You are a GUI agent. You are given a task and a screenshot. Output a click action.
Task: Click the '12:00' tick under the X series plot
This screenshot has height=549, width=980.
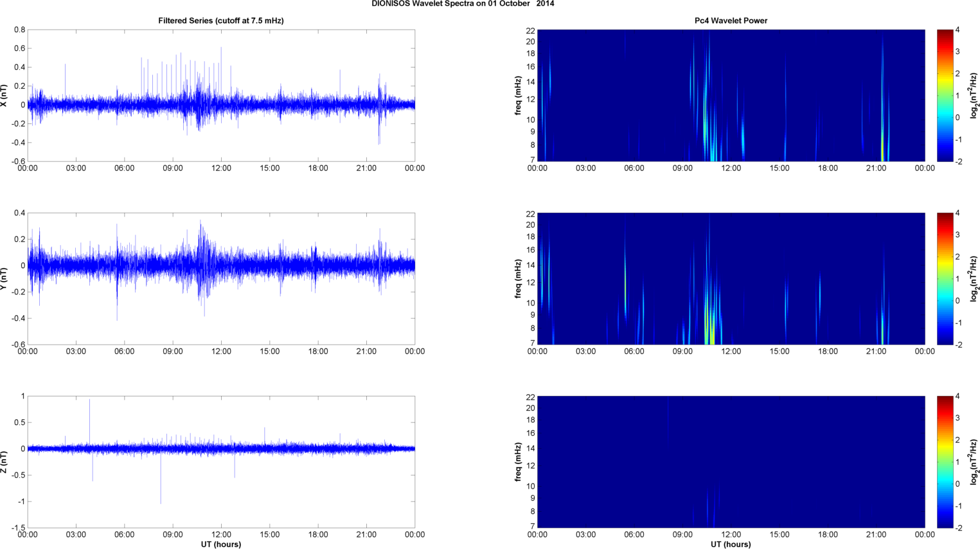click(221, 168)
